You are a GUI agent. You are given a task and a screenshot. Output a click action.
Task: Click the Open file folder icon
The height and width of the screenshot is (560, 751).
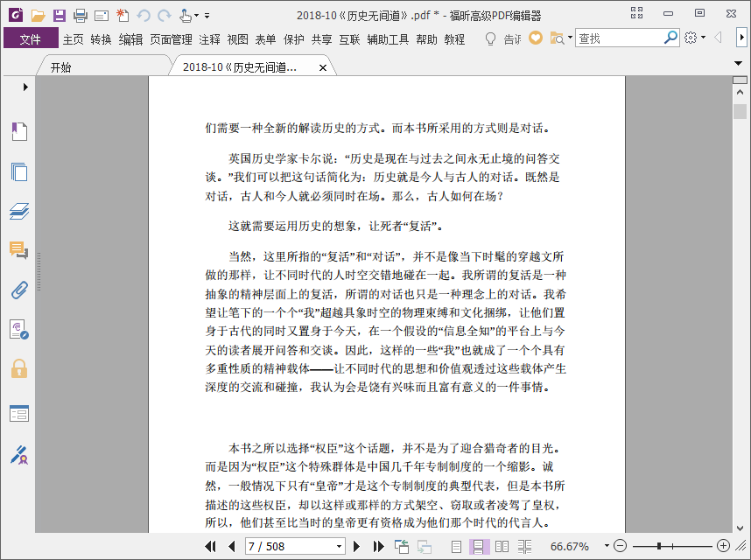(38, 16)
